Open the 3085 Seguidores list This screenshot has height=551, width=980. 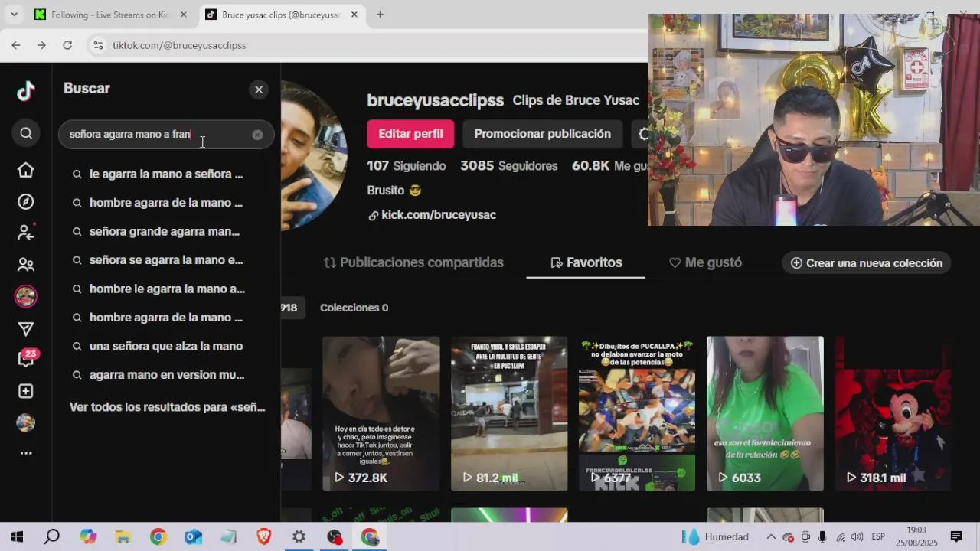tap(509, 166)
